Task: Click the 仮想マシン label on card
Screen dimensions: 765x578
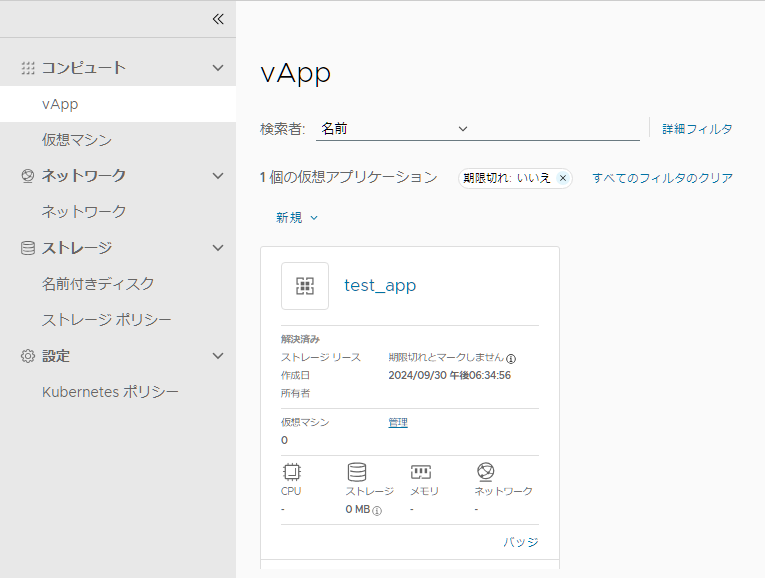Action: coord(305,422)
